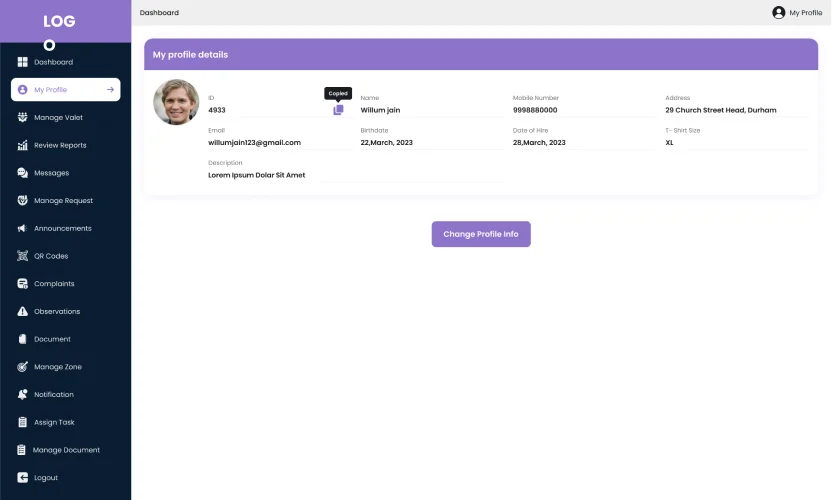Click the copy ID icon
This screenshot has height=500, width=832.
338,110
